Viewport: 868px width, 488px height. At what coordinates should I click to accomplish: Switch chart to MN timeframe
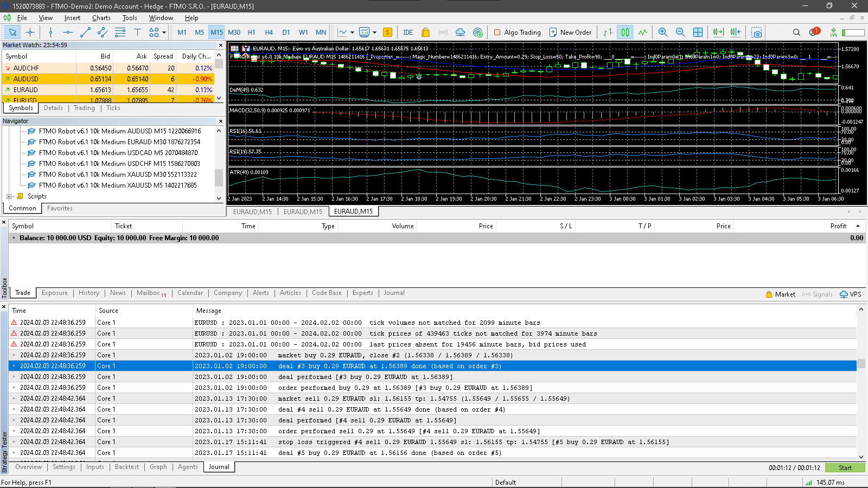(x=321, y=32)
